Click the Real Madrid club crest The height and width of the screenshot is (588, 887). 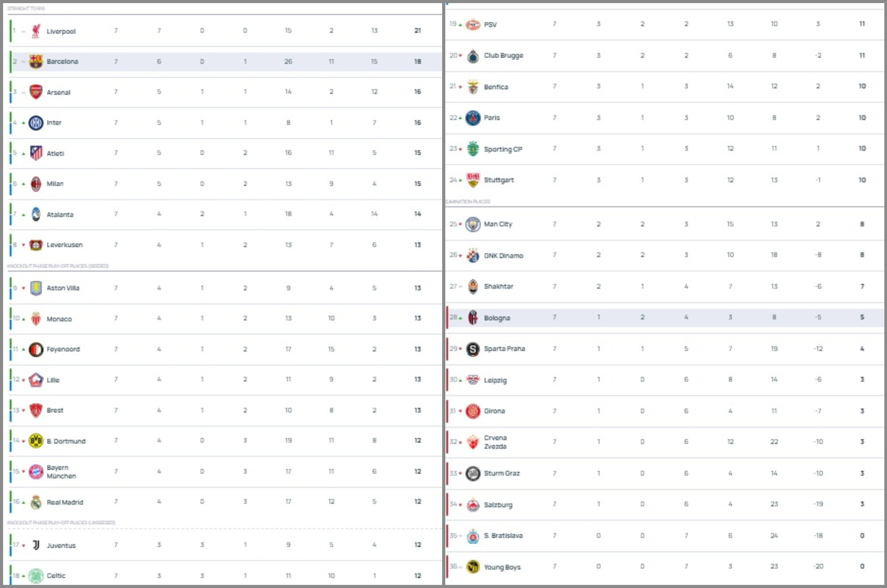click(36, 502)
